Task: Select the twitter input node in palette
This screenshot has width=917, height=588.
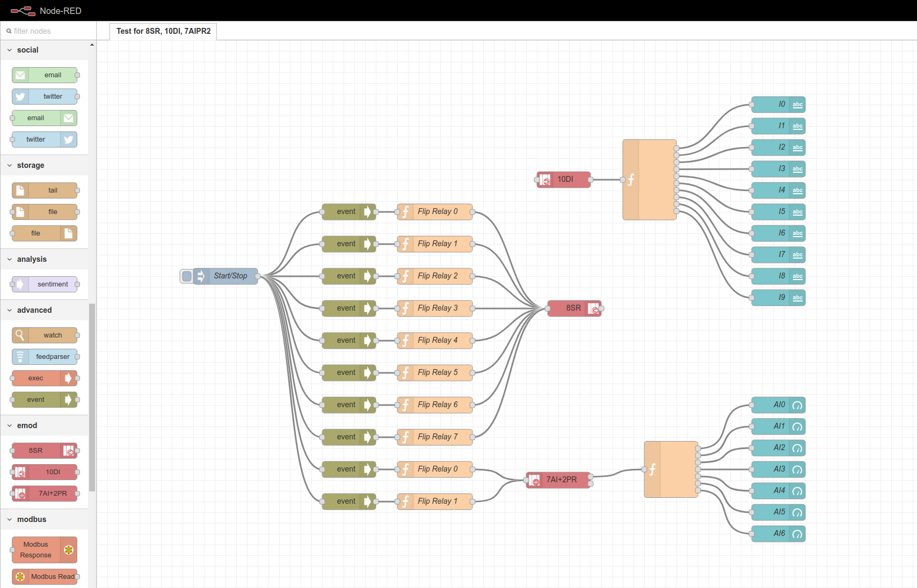Action: coord(45,97)
